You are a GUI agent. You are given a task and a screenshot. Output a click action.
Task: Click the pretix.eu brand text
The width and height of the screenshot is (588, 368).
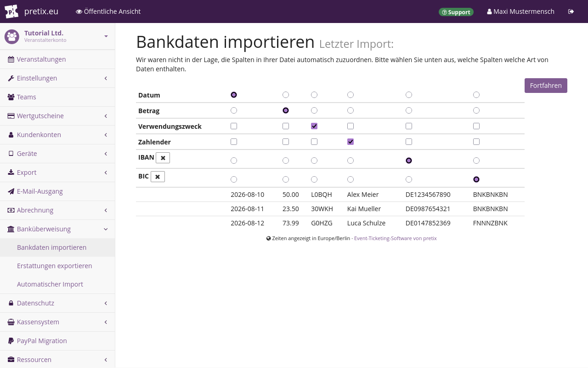click(x=41, y=11)
